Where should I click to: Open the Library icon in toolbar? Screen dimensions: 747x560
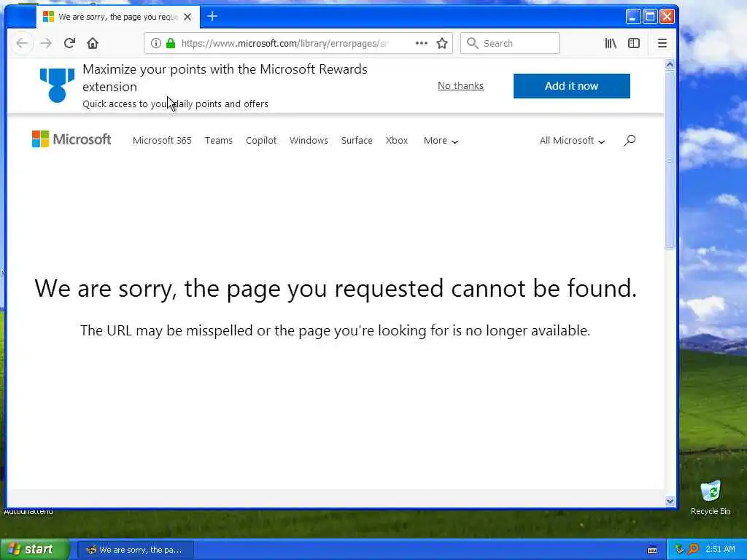point(611,43)
